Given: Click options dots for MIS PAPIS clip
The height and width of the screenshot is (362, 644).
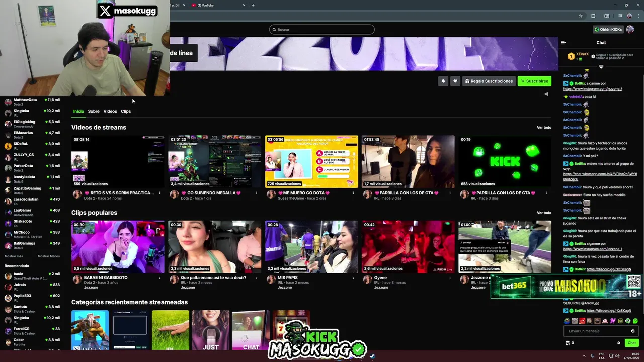Looking at the screenshot, I should point(353,277).
